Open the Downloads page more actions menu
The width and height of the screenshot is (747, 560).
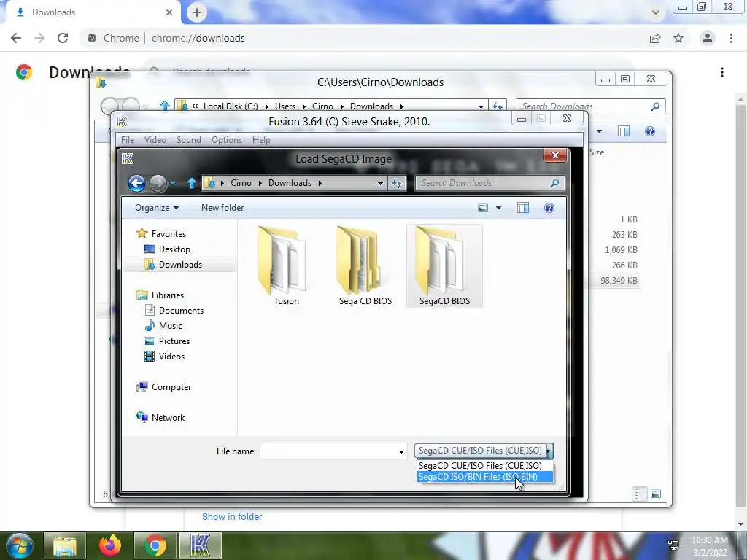722,72
